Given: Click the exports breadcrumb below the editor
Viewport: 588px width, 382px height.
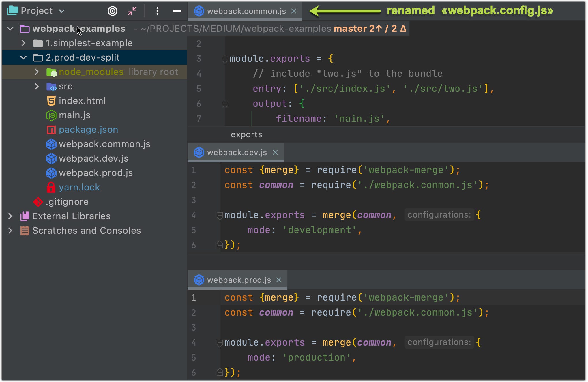Looking at the screenshot, I should 246,134.
